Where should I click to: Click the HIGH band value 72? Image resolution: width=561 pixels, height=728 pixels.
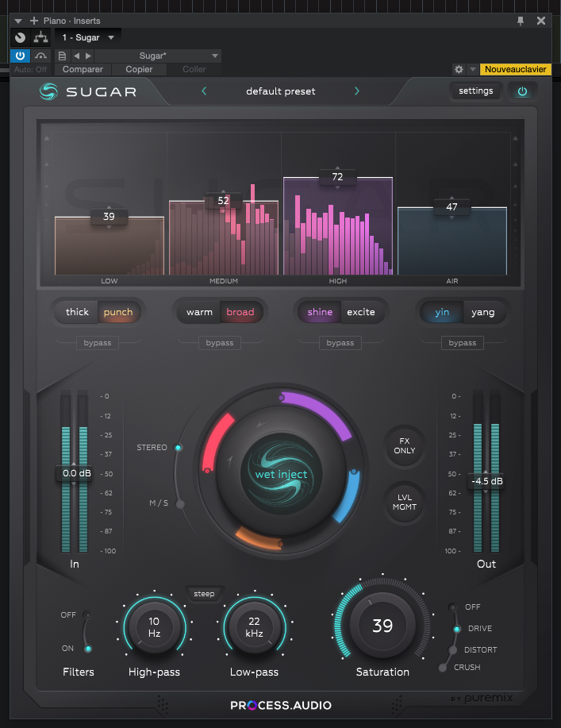click(337, 177)
